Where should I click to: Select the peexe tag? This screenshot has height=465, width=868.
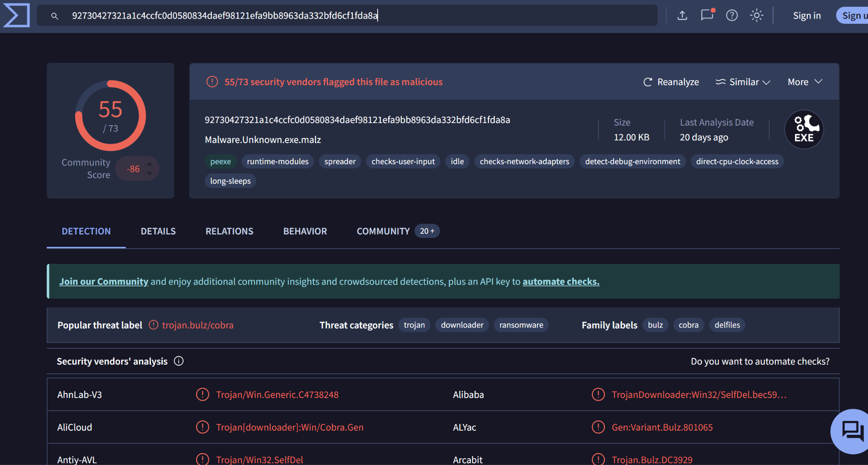coord(220,162)
